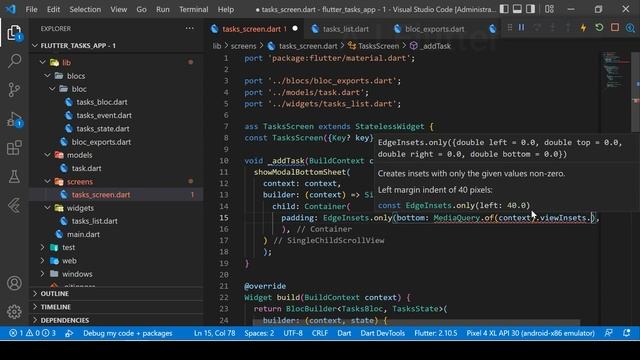Screen dimensions: 640x360
Task: Change the UTF-8 encoding
Action: click(293, 333)
